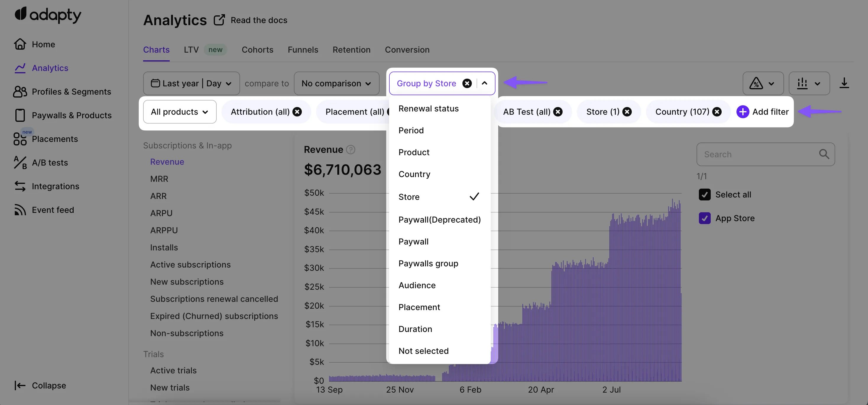This screenshot has width=868, height=405.
Task: Switch to the Cohorts tab
Action: point(257,50)
